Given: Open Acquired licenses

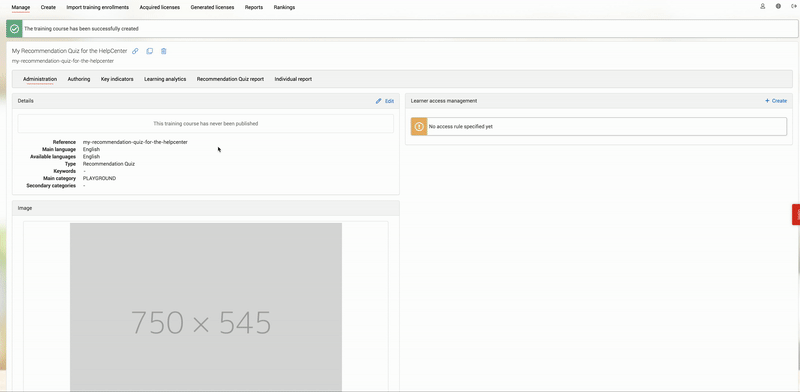Looking at the screenshot, I should pyautogui.click(x=160, y=8).
